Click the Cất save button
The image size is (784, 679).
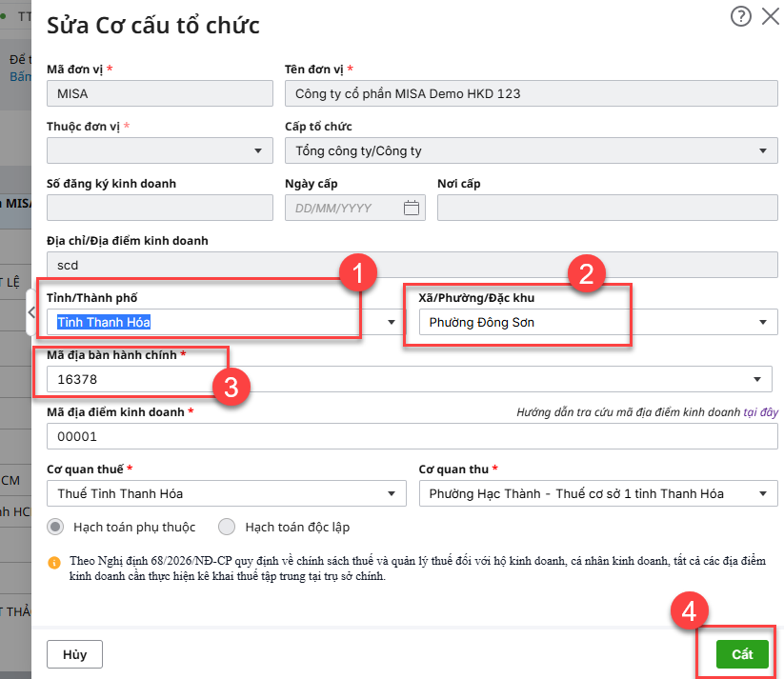[x=742, y=654]
